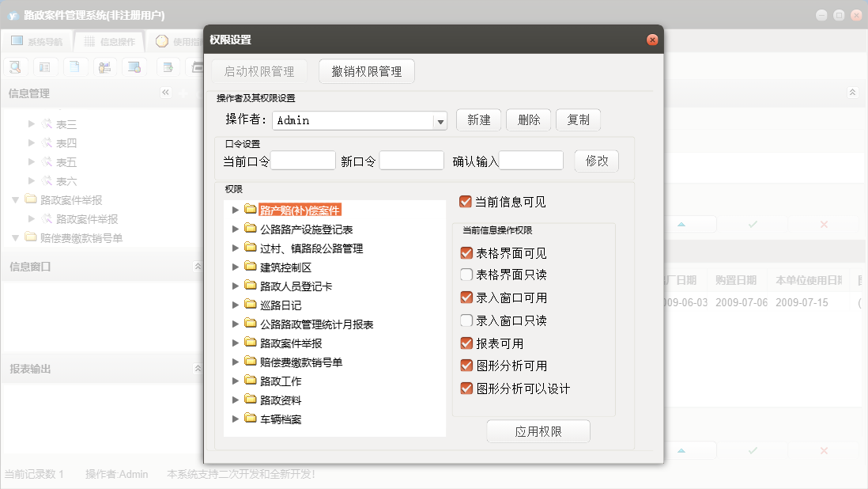Click folder icon beside 路政工作

point(251,380)
